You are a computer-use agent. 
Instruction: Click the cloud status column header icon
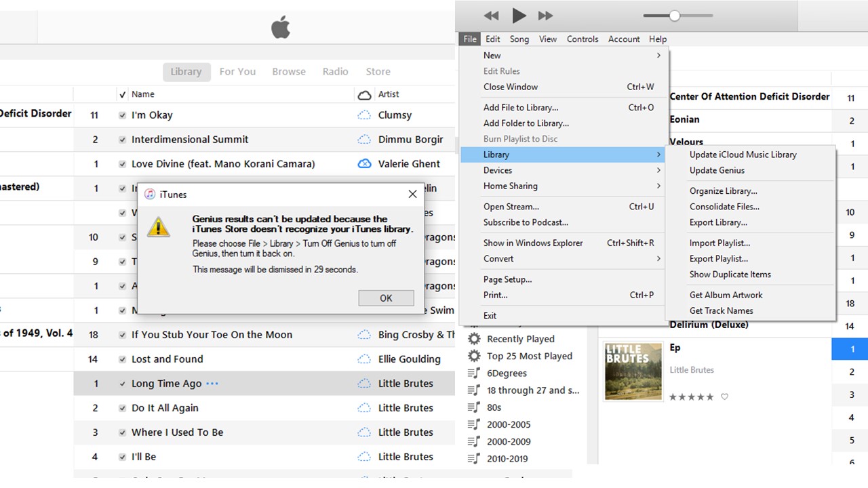[364, 95]
